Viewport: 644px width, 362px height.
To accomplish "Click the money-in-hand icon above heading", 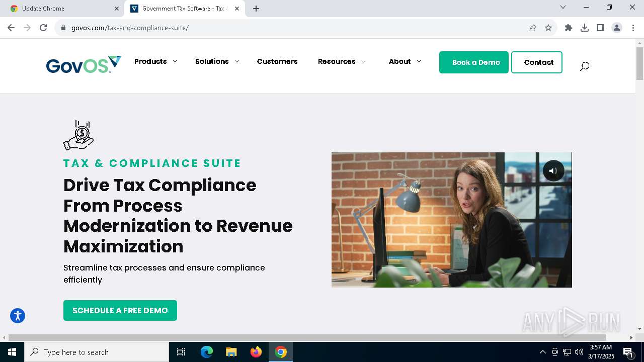I will 78,135.
